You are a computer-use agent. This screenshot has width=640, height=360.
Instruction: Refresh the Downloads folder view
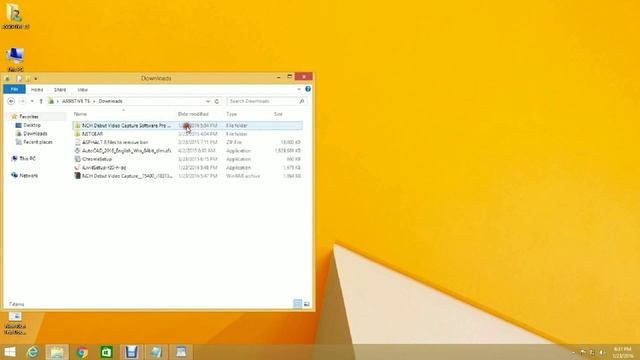[217, 101]
